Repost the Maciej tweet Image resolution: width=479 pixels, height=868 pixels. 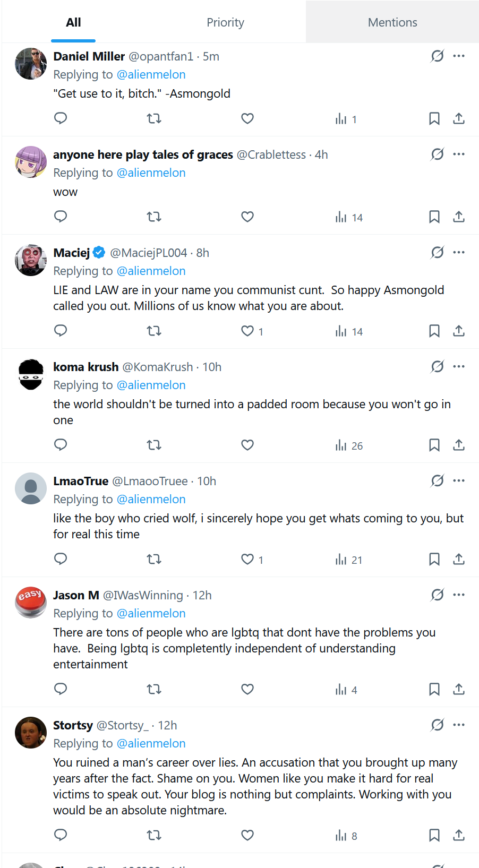pyautogui.click(x=154, y=331)
